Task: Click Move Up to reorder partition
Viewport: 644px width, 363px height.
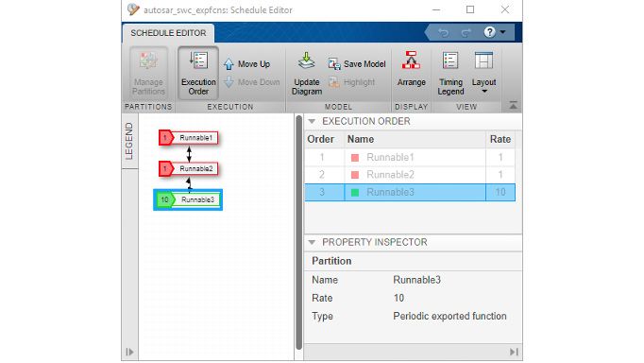Action: (x=246, y=64)
